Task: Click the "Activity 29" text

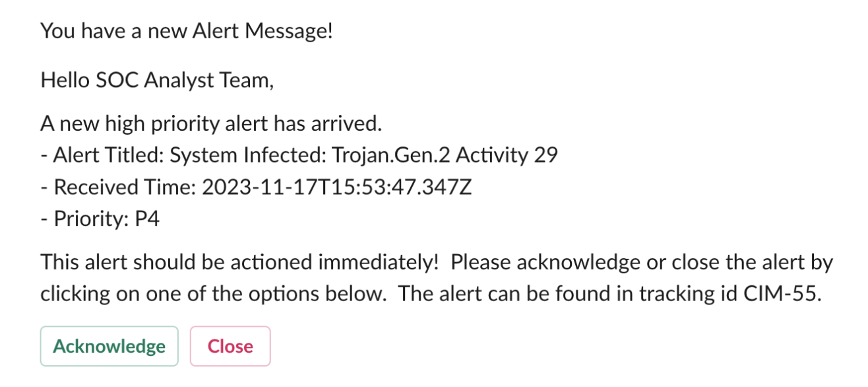Action: (x=507, y=155)
